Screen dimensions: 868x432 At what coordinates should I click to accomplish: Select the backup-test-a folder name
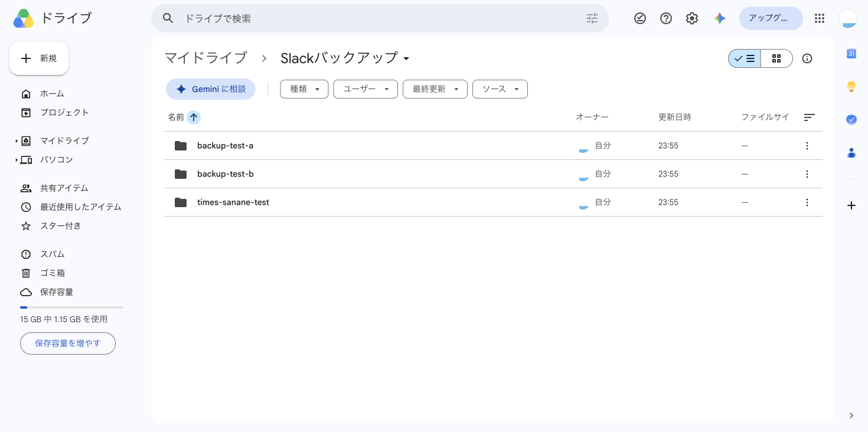225,146
